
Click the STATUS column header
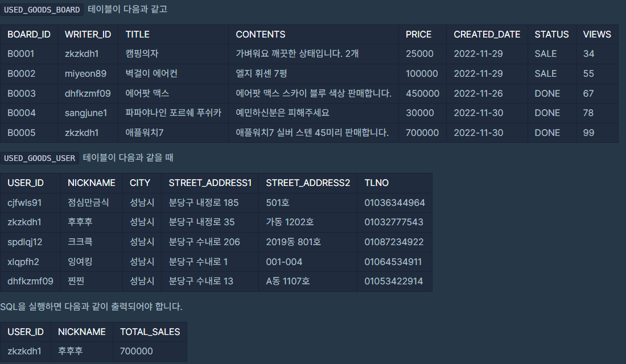click(x=551, y=34)
